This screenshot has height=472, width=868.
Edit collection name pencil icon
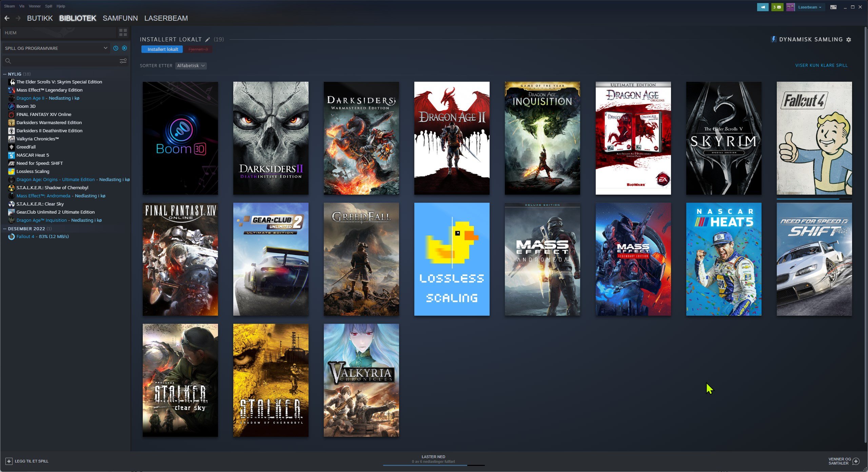point(208,40)
